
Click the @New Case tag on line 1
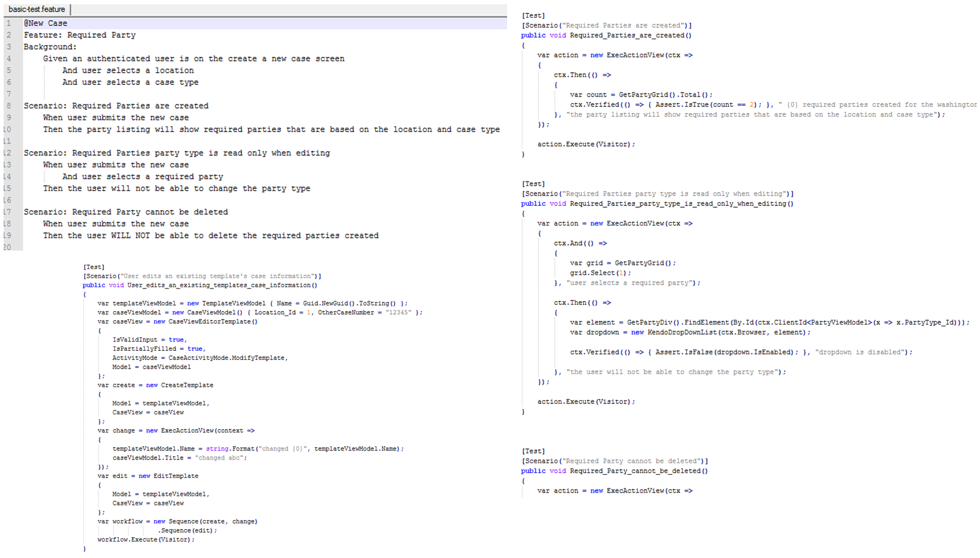(x=46, y=23)
